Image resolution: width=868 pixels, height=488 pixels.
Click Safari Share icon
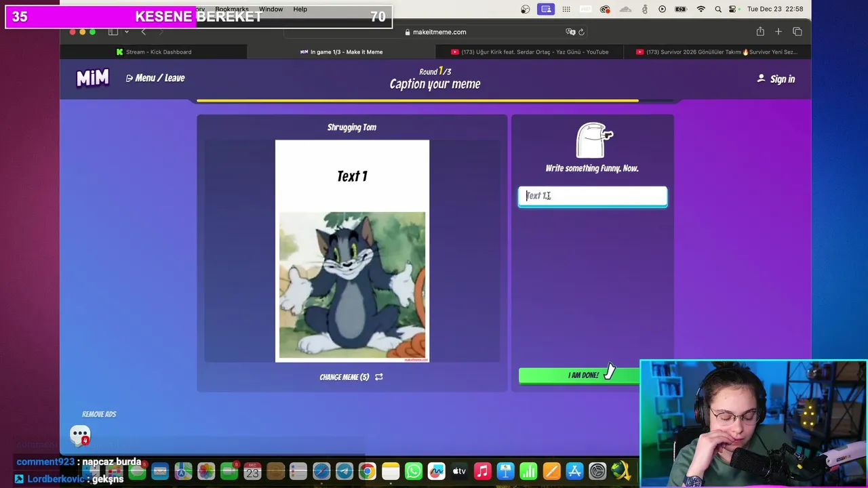[x=760, y=31]
